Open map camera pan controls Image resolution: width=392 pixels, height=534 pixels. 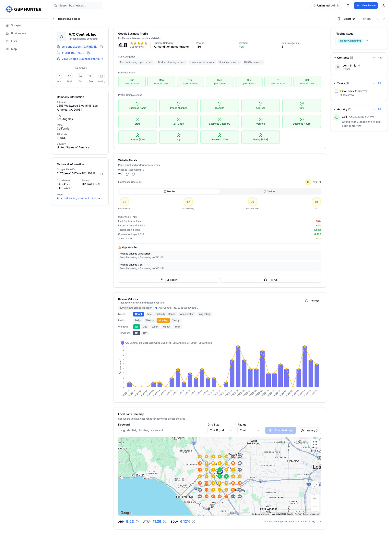tap(315, 485)
